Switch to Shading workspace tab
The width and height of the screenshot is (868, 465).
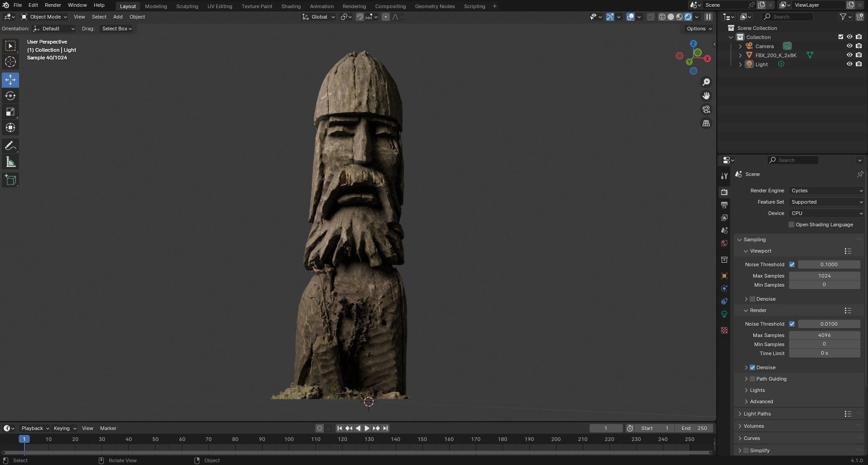[x=291, y=6]
